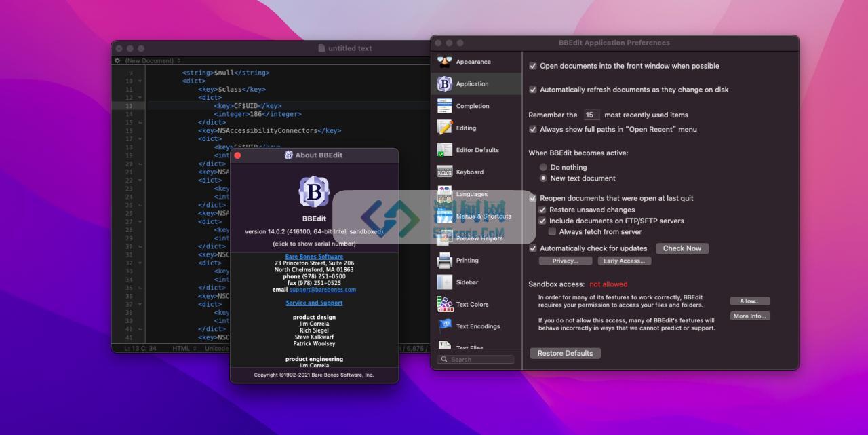
Task: Collapse the fold triangle at line 17
Action: pyautogui.click(x=140, y=139)
